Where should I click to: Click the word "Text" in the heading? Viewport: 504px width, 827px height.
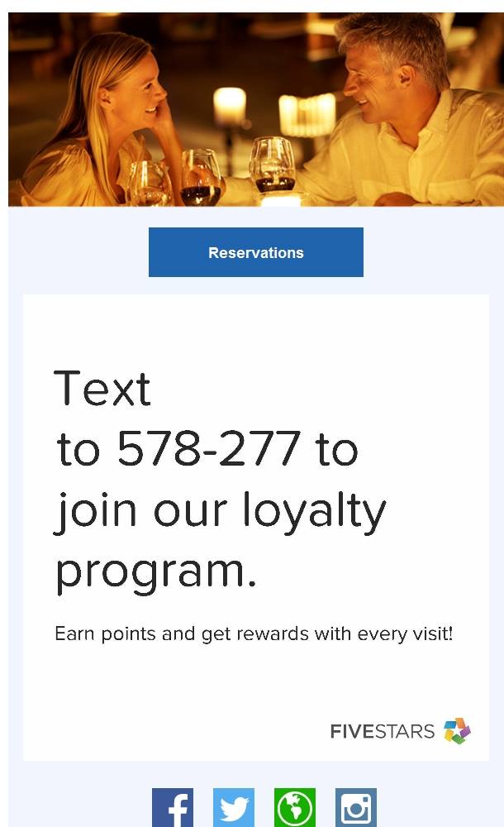[x=102, y=389]
